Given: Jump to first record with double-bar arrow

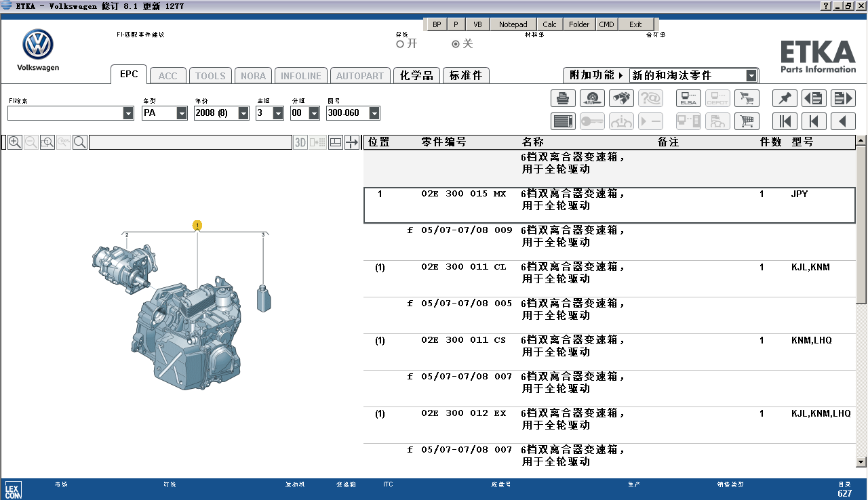Looking at the screenshot, I should point(785,121).
